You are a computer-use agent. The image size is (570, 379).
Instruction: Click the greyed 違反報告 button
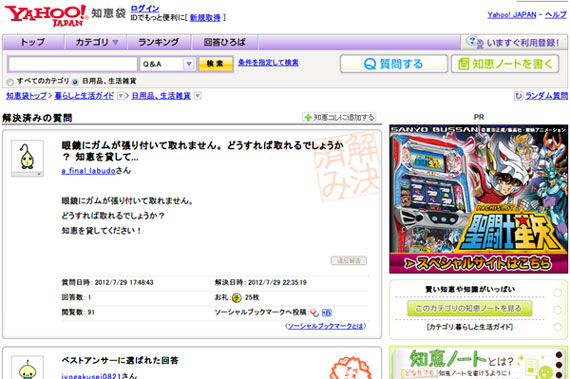coord(349,261)
